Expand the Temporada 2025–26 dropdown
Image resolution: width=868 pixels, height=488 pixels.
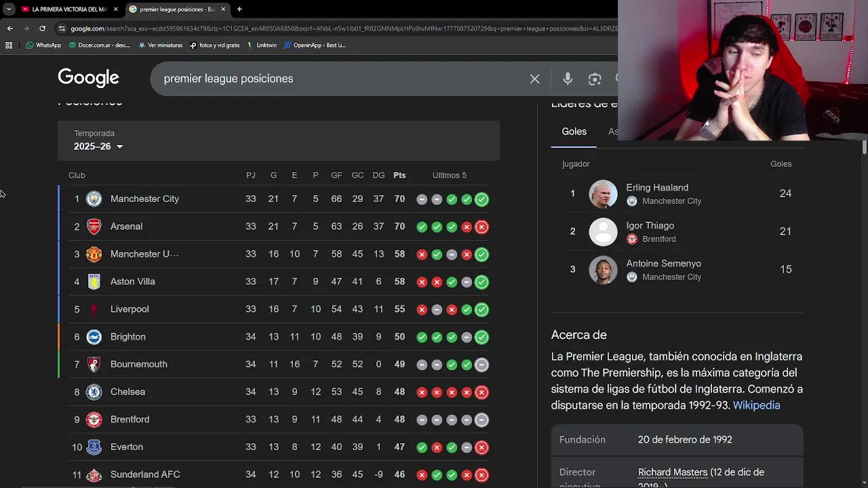point(98,146)
